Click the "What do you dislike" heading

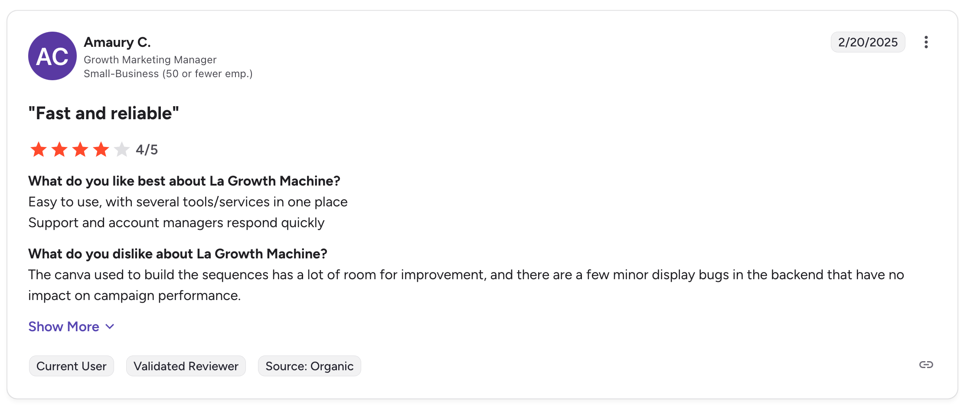(178, 254)
